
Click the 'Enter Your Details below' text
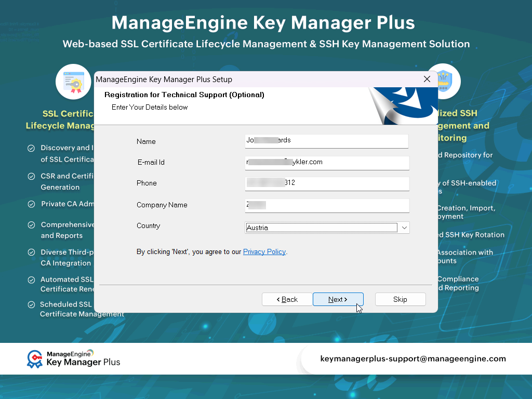pyautogui.click(x=150, y=107)
